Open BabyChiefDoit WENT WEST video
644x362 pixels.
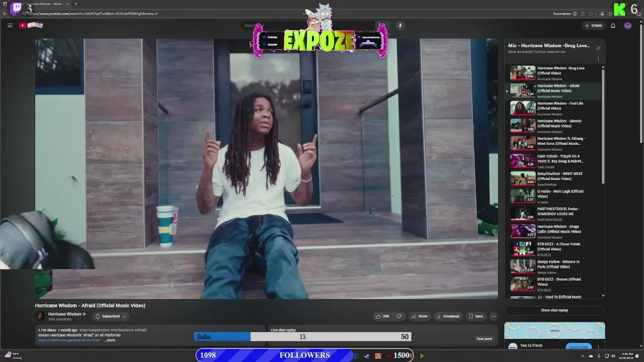tap(553, 179)
